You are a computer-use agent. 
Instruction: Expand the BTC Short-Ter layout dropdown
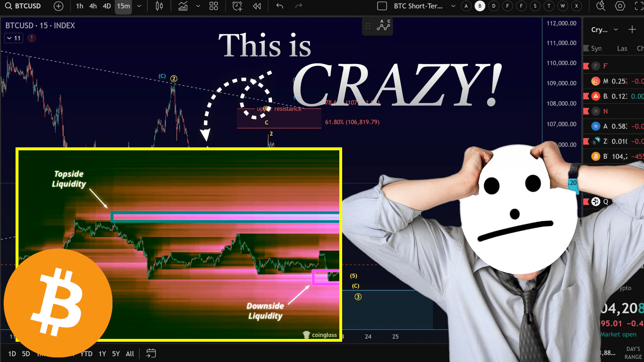[x=453, y=6]
